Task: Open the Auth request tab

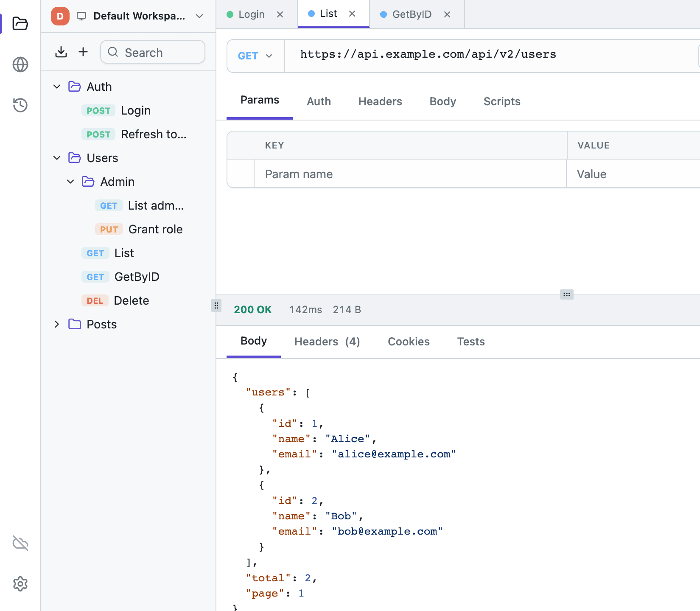Action: (x=319, y=101)
